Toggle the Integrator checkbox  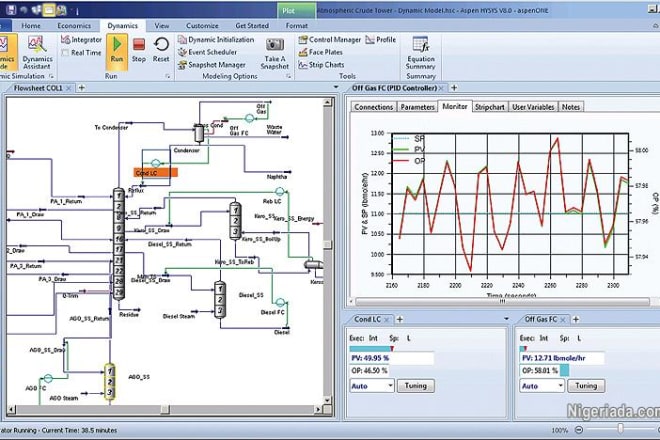[65, 40]
